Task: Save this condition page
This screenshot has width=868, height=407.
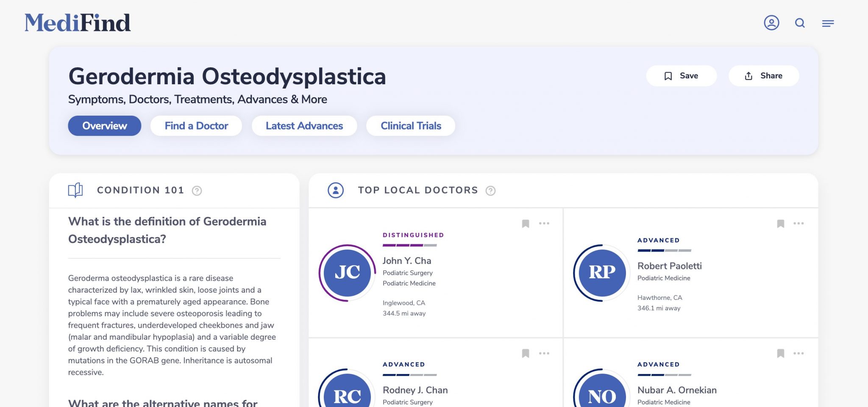Action: tap(682, 75)
